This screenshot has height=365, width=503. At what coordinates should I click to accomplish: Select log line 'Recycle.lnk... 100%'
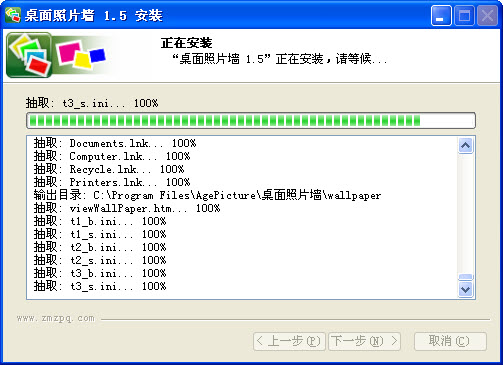109,169
